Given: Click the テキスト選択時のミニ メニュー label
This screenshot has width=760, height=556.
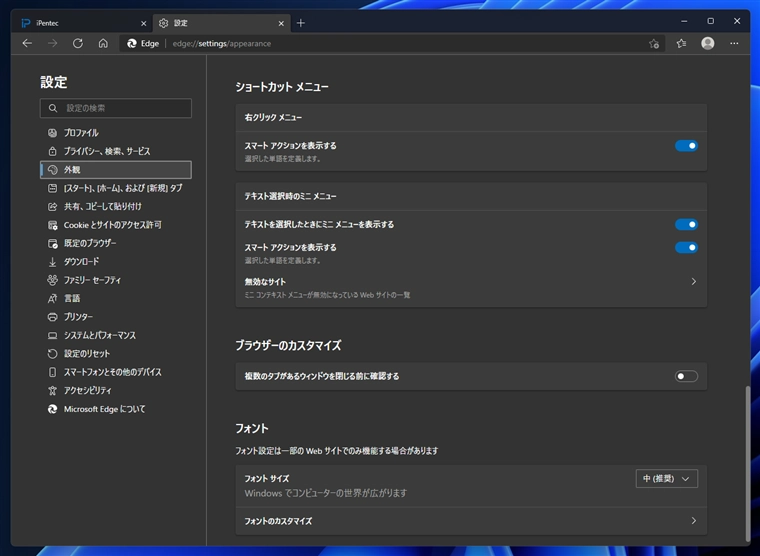Looking at the screenshot, I should point(290,196).
